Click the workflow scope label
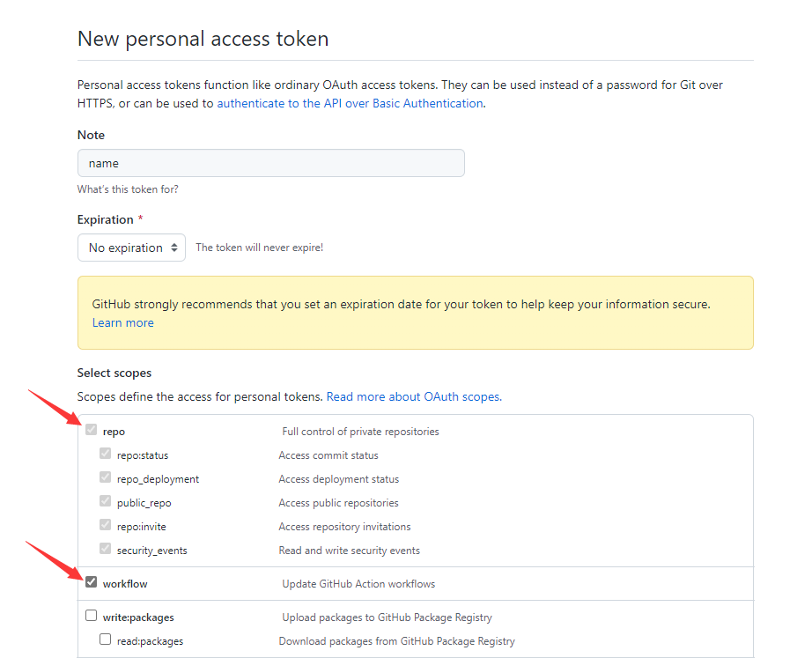Screen dimensions: 812x658 (x=125, y=583)
